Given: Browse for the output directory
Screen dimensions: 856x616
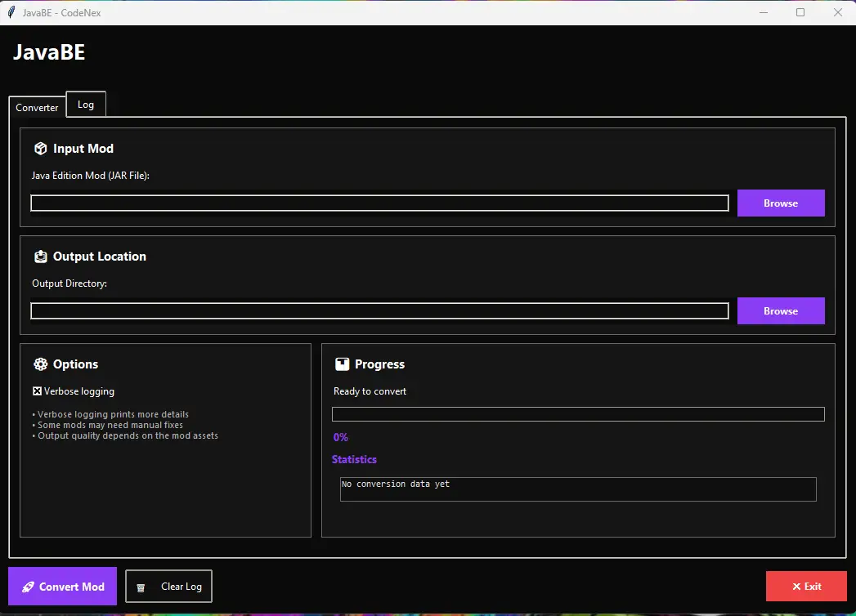Looking at the screenshot, I should coord(780,311).
